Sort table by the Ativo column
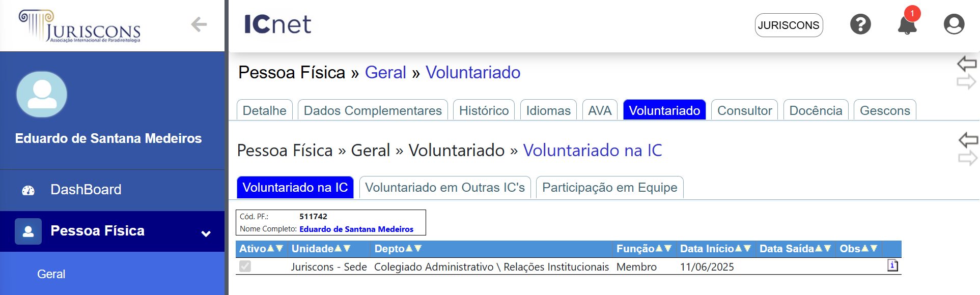Screen dimensions: 980x295 click(261, 249)
